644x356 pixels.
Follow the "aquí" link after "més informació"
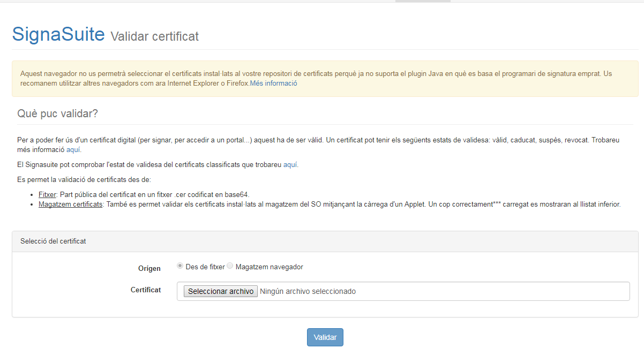[73, 150]
